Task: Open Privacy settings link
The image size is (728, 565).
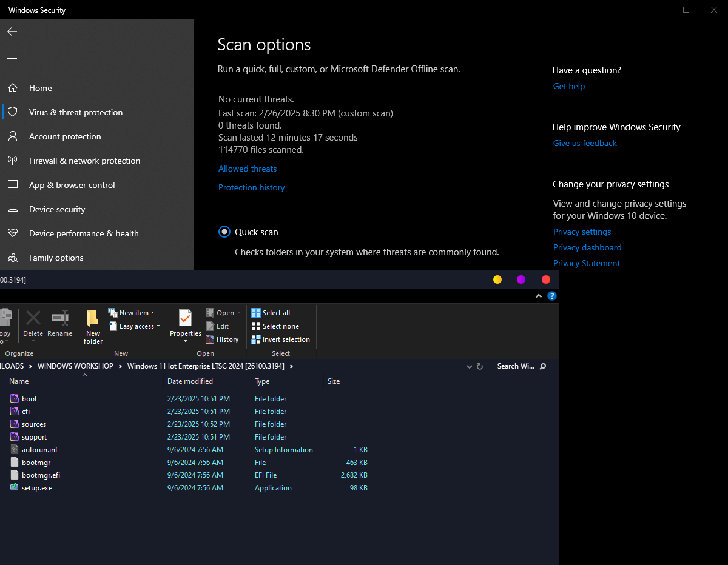Action: [582, 232]
